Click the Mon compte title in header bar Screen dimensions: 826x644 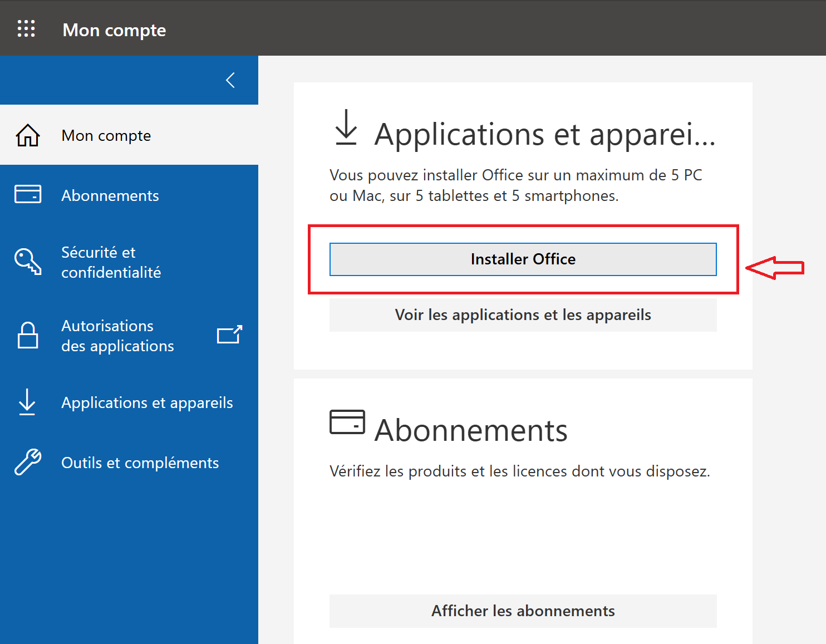click(114, 30)
